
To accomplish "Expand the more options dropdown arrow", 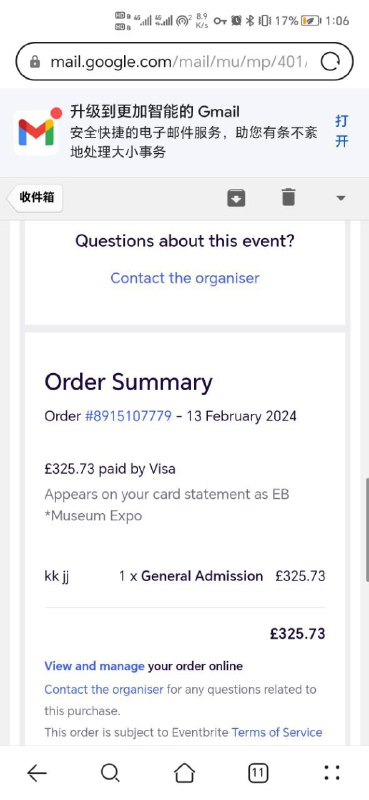I will click(x=340, y=198).
